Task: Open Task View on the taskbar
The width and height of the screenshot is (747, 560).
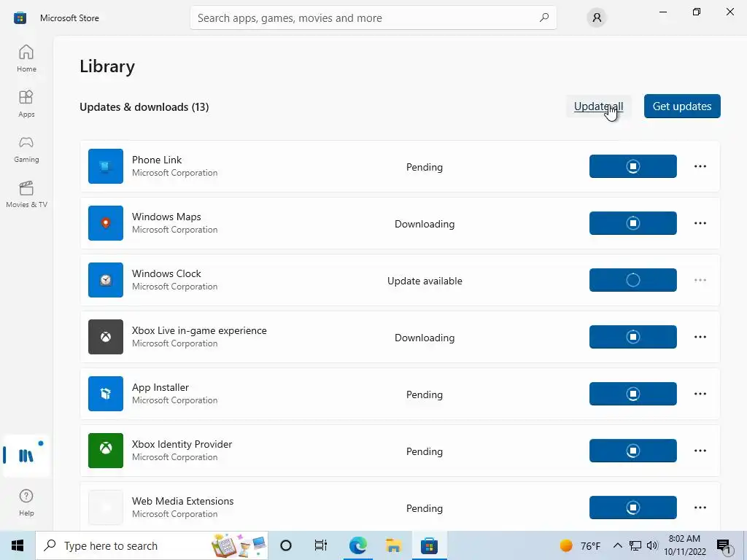Action: pyautogui.click(x=321, y=545)
